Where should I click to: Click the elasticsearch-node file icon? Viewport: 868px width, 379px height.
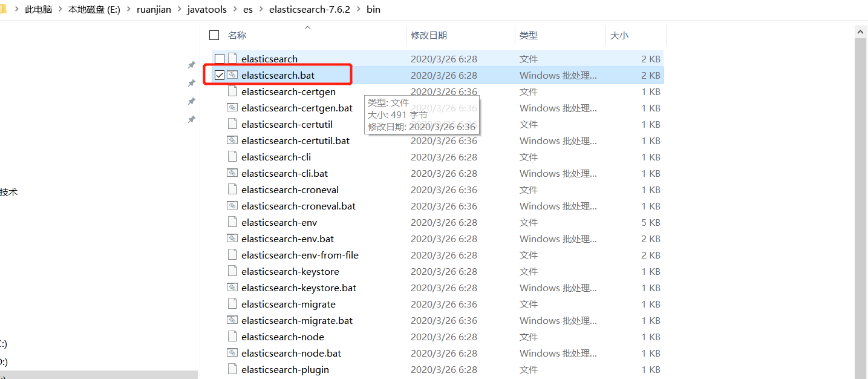pyautogui.click(x=232, y=337)
